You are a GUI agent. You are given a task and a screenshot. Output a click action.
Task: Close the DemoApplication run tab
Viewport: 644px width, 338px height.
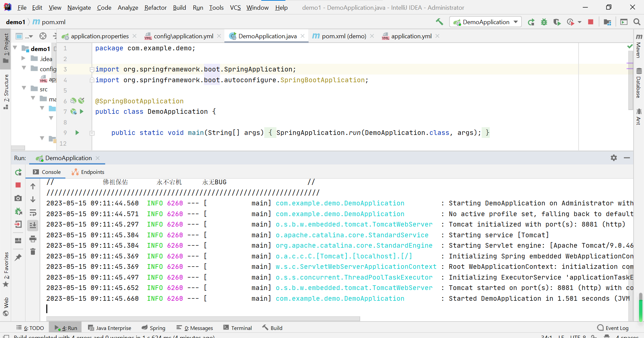click(x=98, y=158)
